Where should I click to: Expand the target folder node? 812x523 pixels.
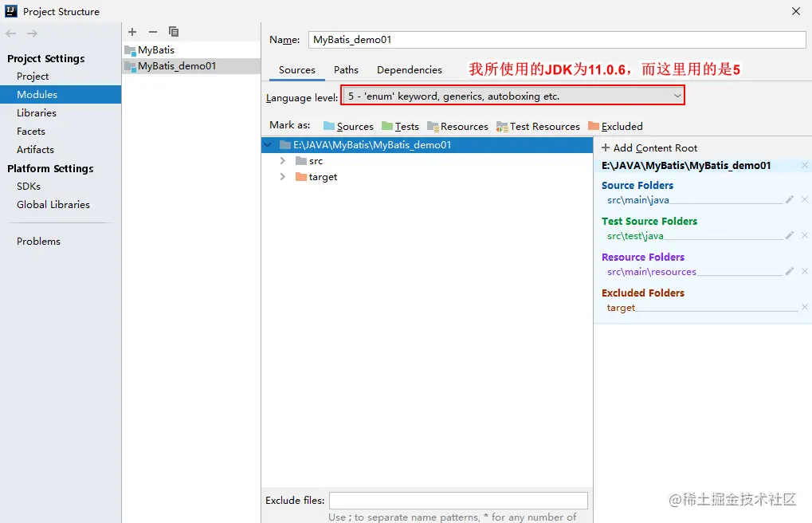point(283,177)
